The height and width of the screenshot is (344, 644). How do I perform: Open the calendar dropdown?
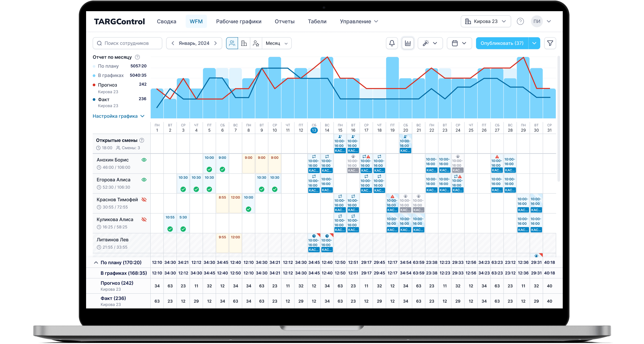pyautogui.click(x=459, y=43)
